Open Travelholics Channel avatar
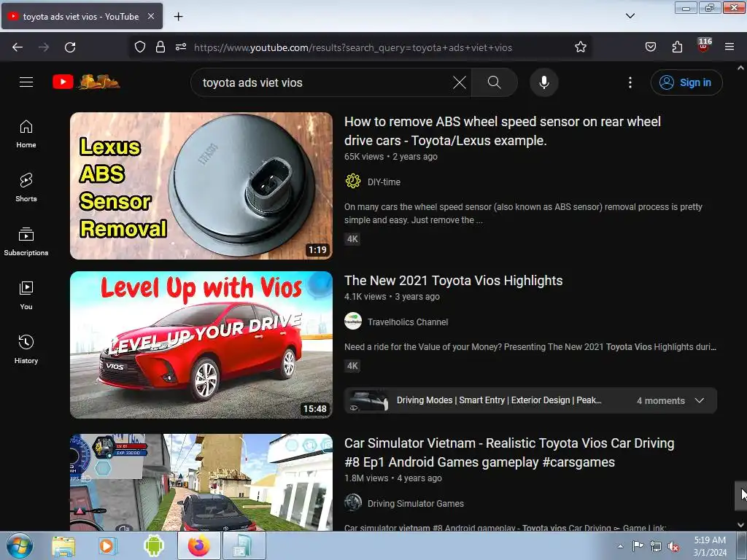Image resolution: width=747 pixels, height=560 pixels. (353, 322)
